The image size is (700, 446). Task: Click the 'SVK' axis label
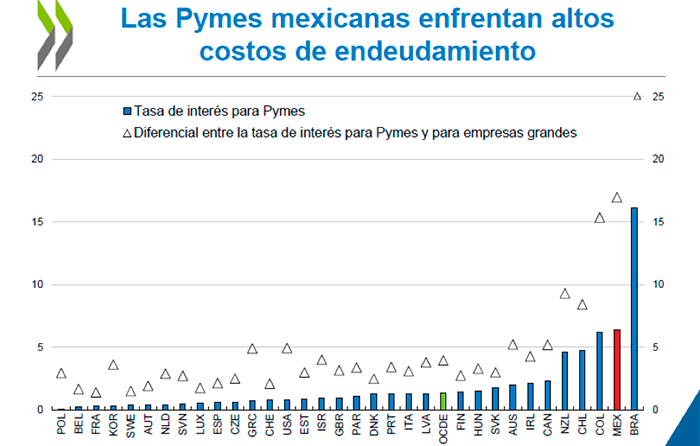point(496,424)
